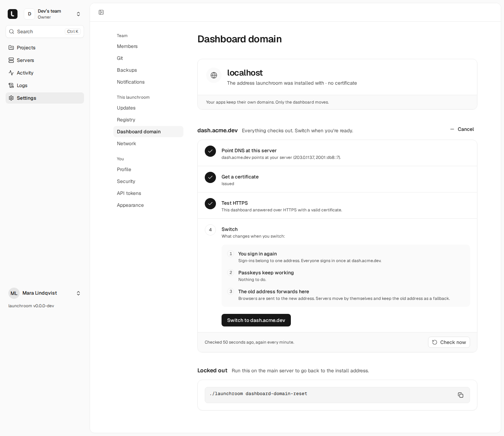Click the Search field
Screen dimensions: 504x436
(x=45, y=31)
